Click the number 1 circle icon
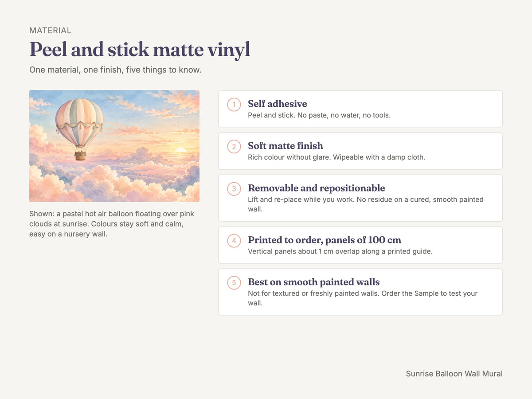Image resolution: width=532 pixels, height=399 pixels. click(x=234, y=105)
